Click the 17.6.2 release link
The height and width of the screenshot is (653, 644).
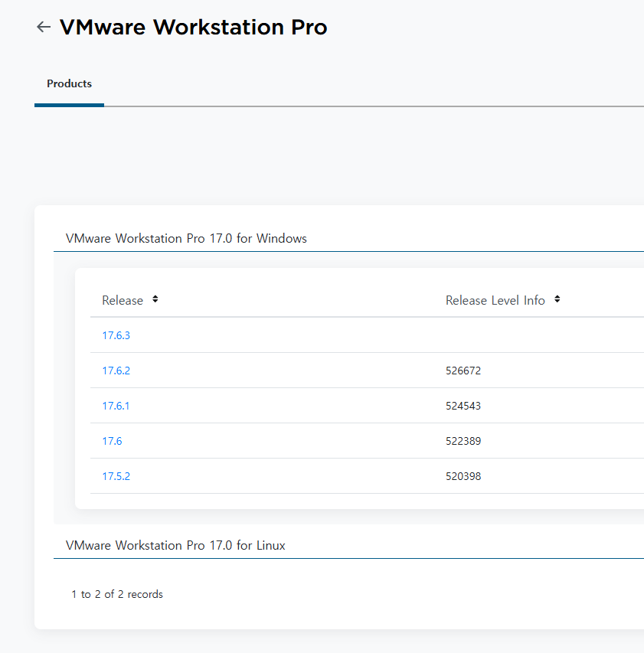116,371
